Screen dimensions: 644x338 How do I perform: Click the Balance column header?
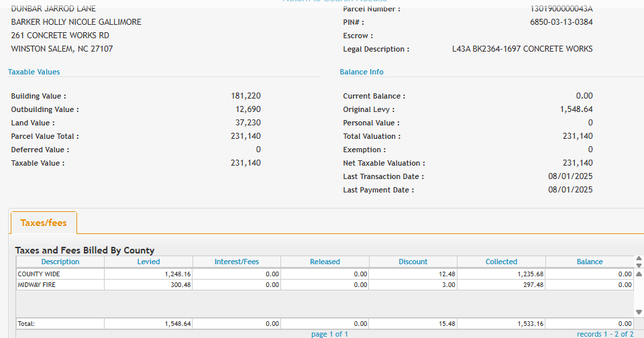pyautogui.click(x=589, y=262)
